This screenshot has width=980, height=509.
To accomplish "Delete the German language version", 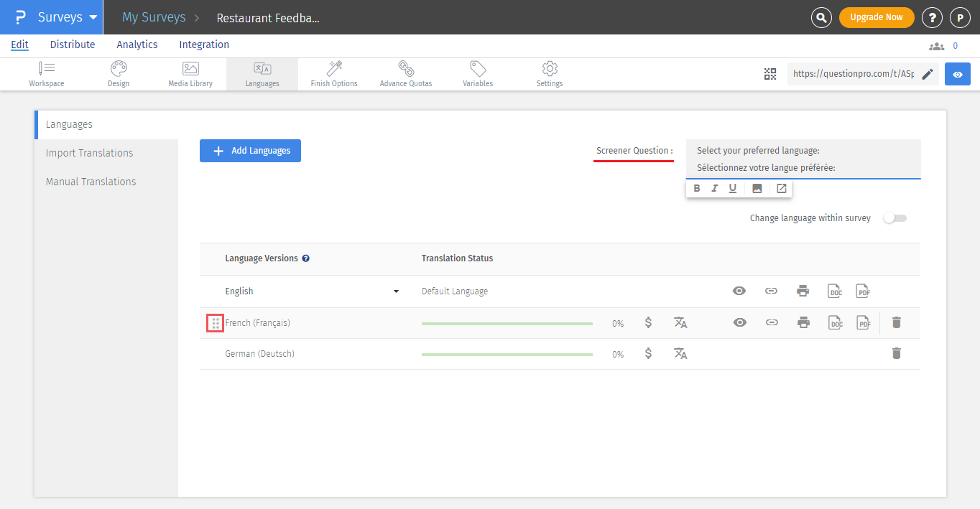I will point(896,353).
